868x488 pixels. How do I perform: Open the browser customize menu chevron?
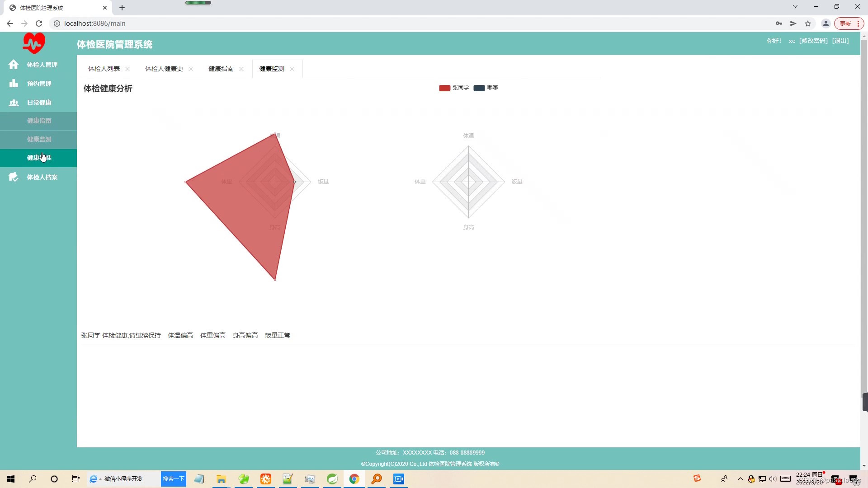click(x=795, y=7)
